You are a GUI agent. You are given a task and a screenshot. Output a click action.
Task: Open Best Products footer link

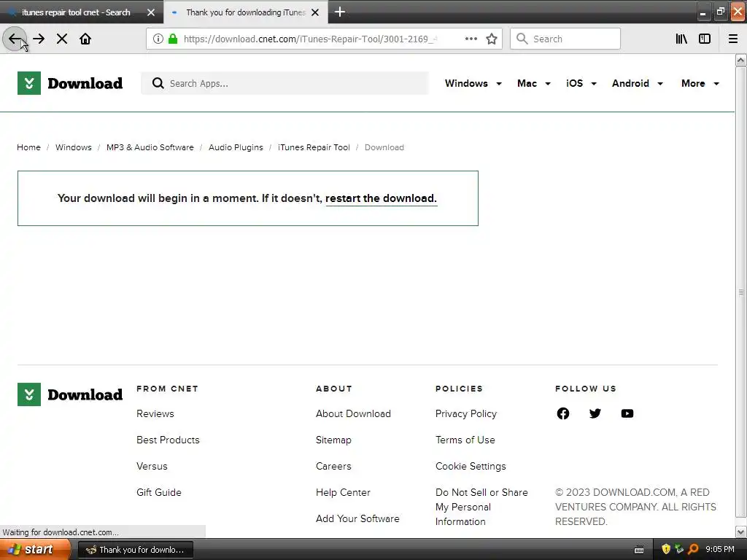[x=169, y=440]
